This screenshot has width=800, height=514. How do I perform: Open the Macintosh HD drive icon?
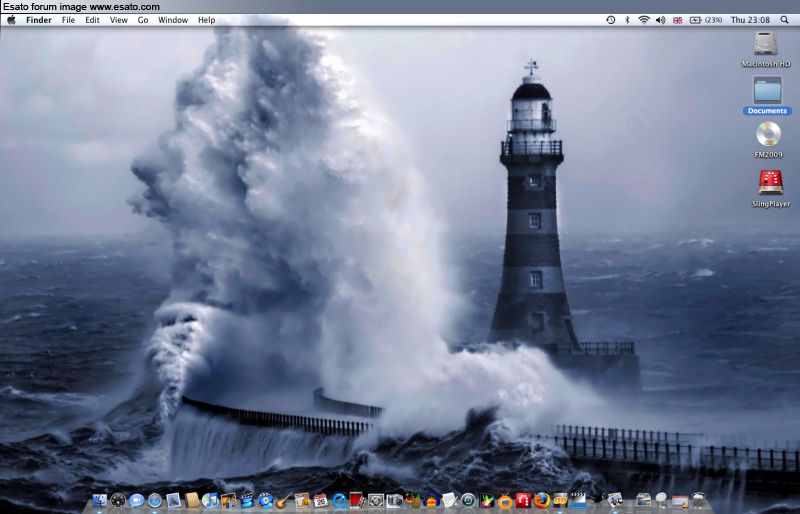(x=766, y=44)
